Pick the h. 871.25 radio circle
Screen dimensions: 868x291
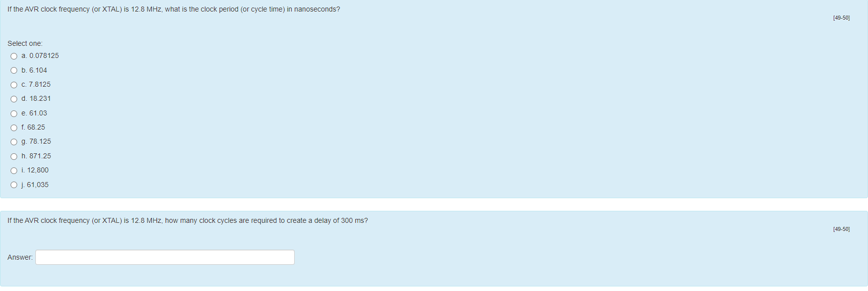tap(14, 156)
